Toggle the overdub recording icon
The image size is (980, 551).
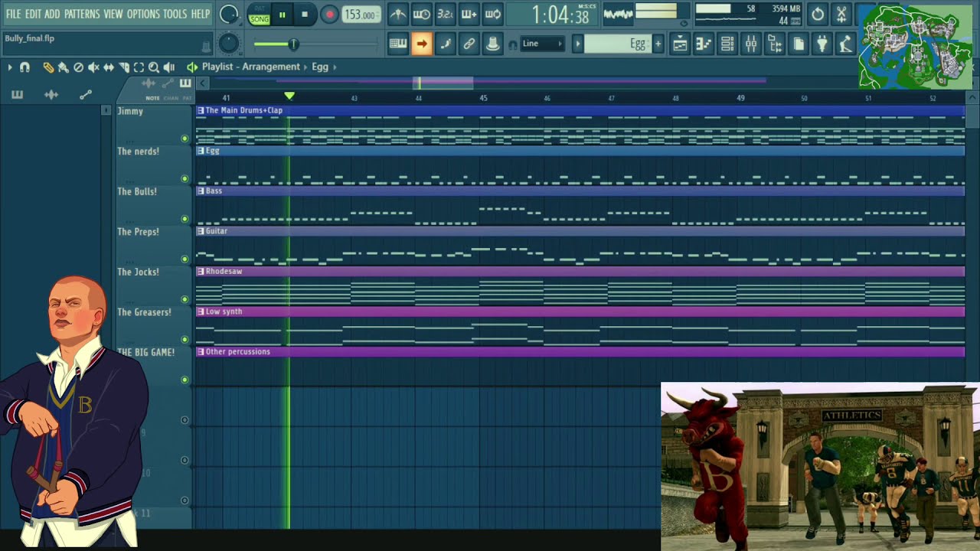[x=469, y=14]
